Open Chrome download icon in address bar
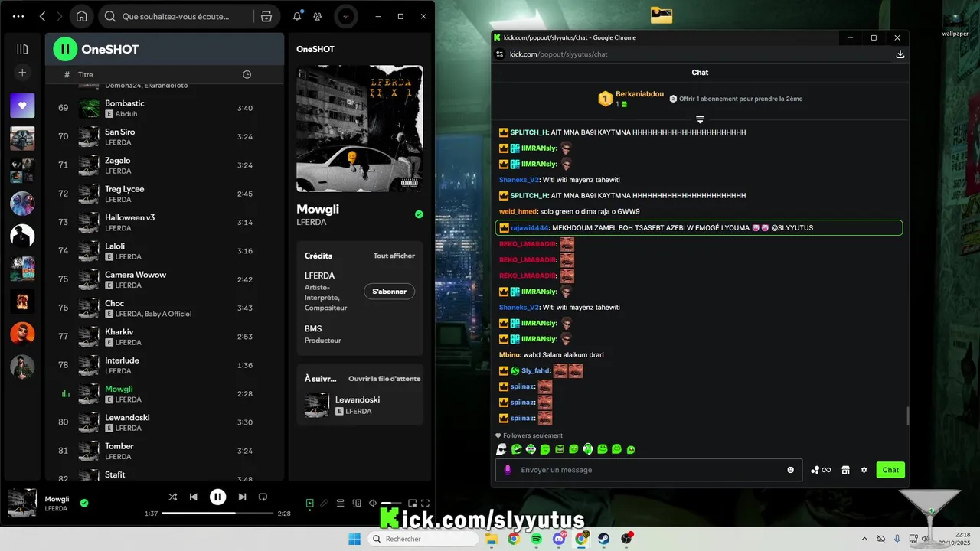Screen dimensions: 980x551 (900, 54)
